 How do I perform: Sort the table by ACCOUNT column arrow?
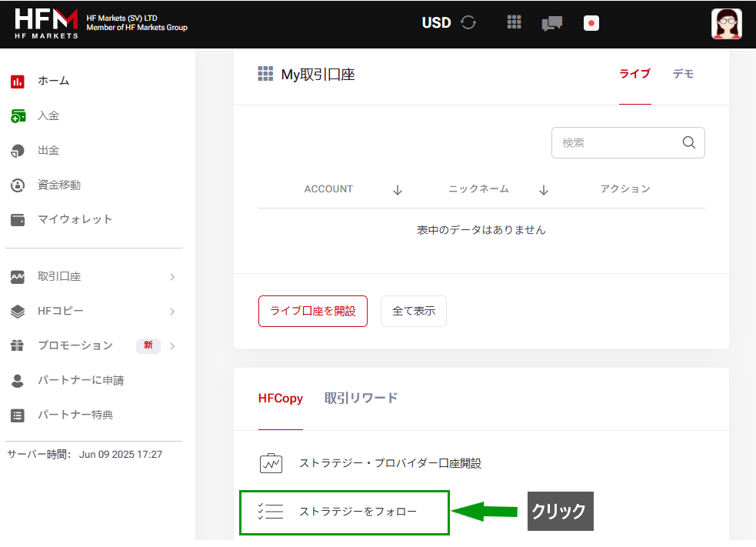point(398,190)
